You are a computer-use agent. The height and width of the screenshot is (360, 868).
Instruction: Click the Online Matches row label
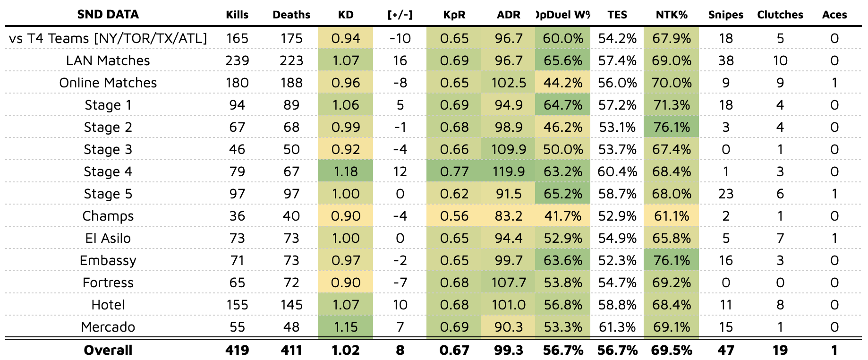108,83
